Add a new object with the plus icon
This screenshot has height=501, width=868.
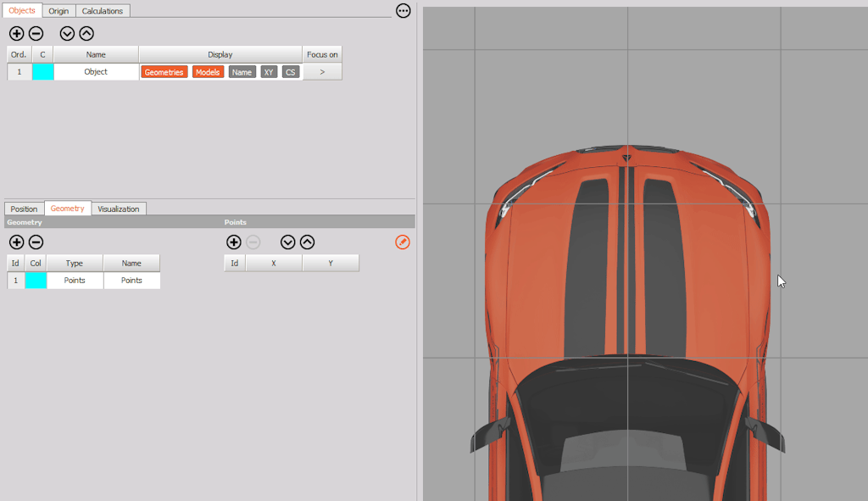click(x=17, y=33)
